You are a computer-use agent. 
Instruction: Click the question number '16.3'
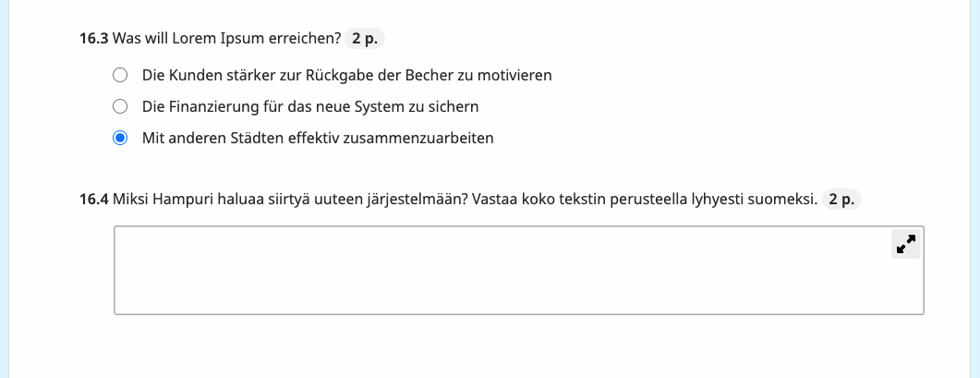[93, 39]
